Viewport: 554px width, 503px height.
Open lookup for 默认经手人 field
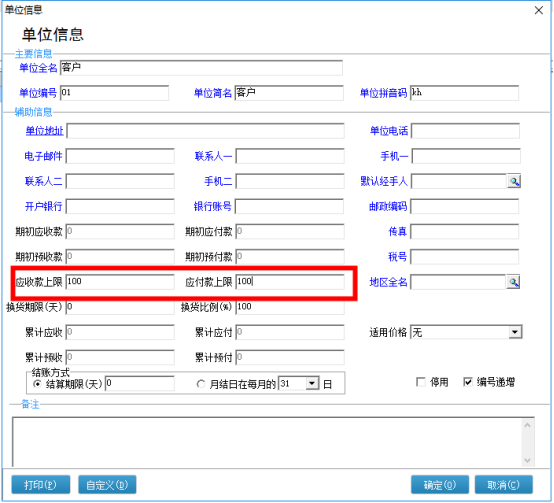click(514, 182)
